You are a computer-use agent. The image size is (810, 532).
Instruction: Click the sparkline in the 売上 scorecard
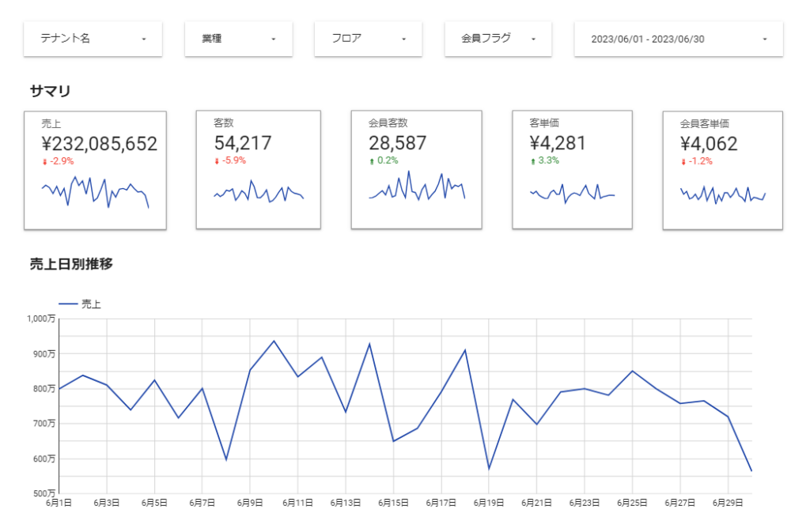[95, 192]
